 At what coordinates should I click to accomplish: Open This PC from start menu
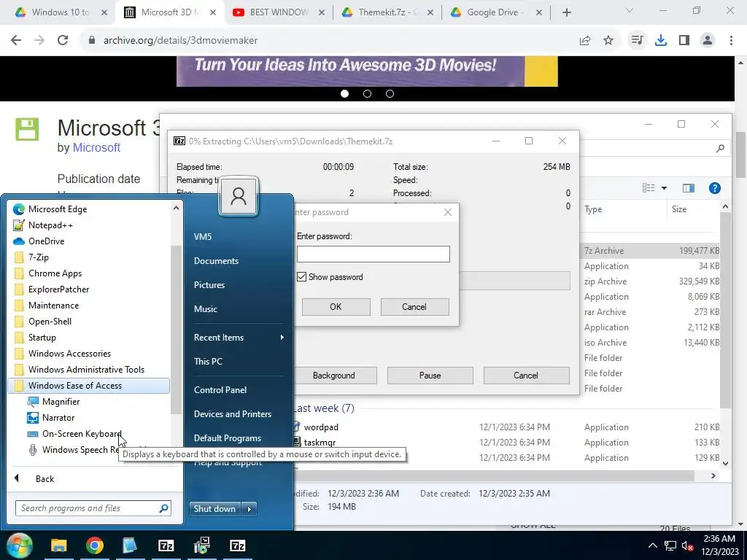(x=208, y=362)
